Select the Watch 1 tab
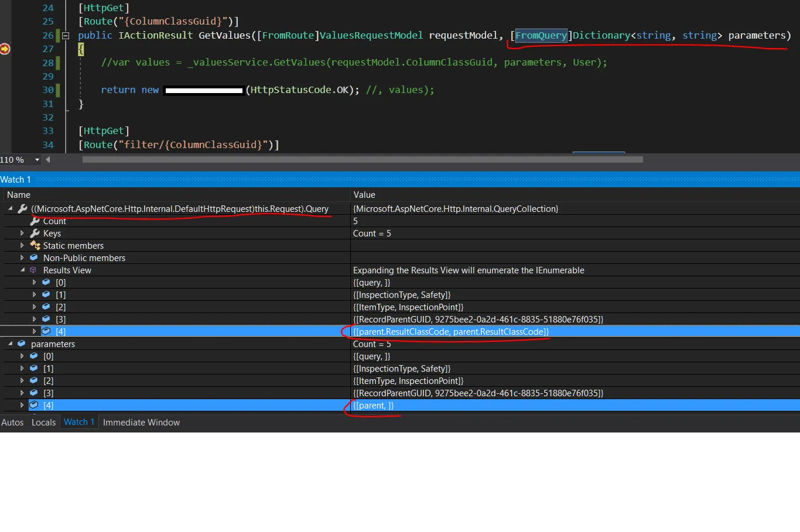This screenshot has height=532, width=800. pyautogui.click(x=79, y=422)
